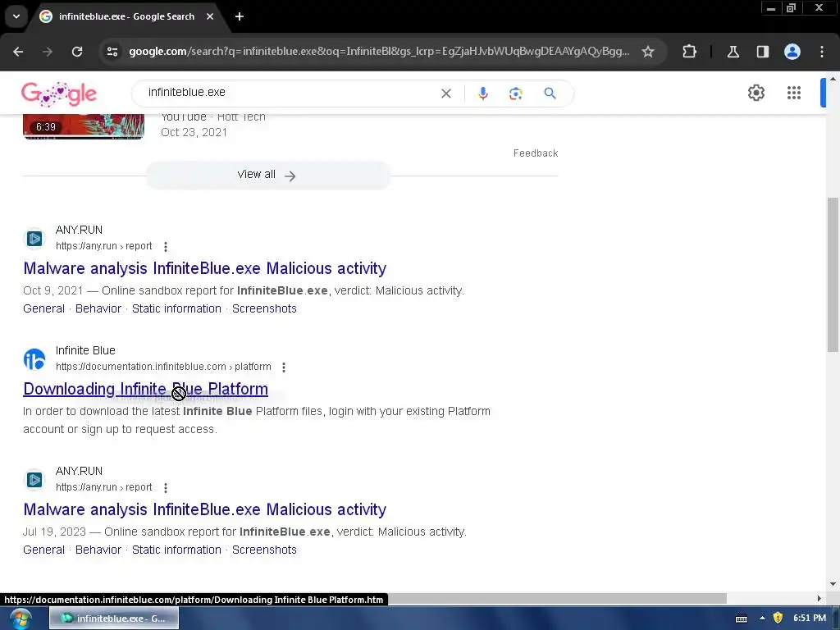Open Oct 9, 2021 Malware analysis InfiniteBlue.exe result
Image resolution: width=840 pixels, height=630 pixels.
[x=204, y=268]
